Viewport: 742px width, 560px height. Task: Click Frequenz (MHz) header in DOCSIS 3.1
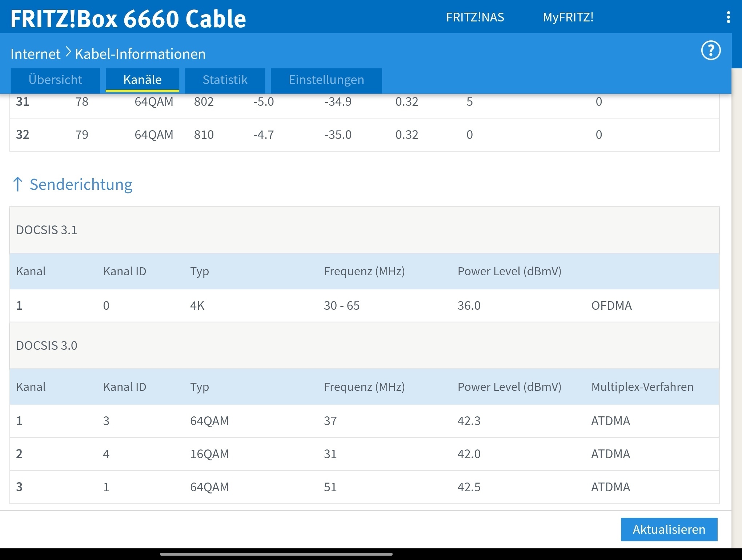364,271
